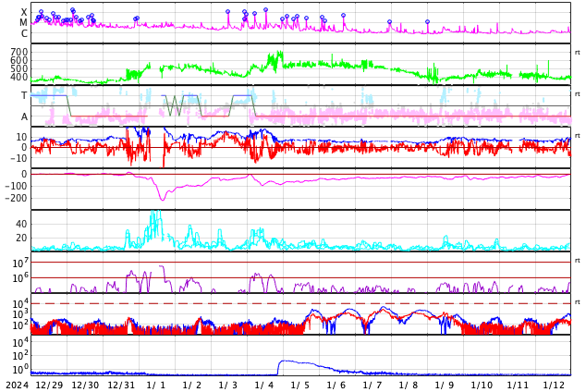Click the rt label beside T/A sector plot
This screenshot has height=392, width=586.
coord(578,93)
